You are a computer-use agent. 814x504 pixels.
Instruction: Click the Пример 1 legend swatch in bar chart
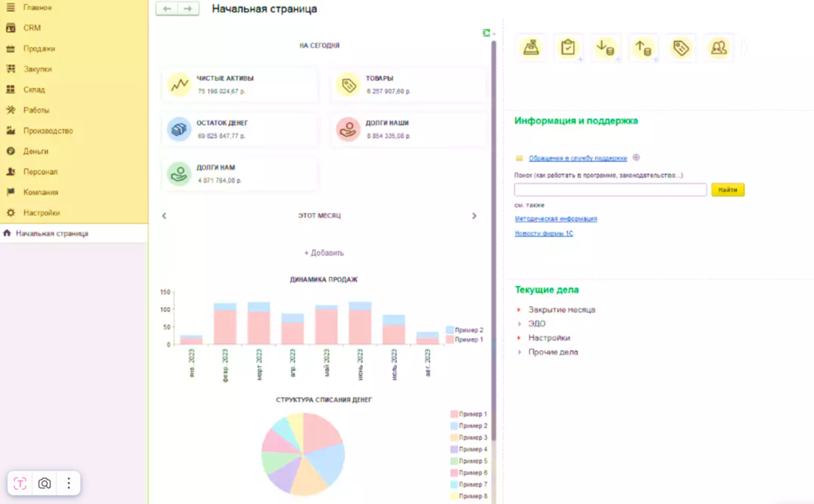(449, 339)
